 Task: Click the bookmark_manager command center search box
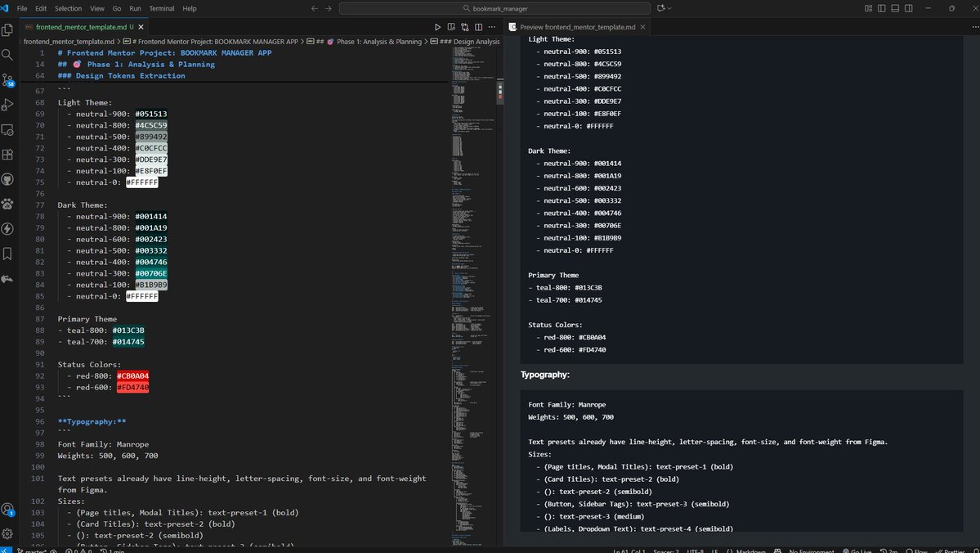(494, 9)
